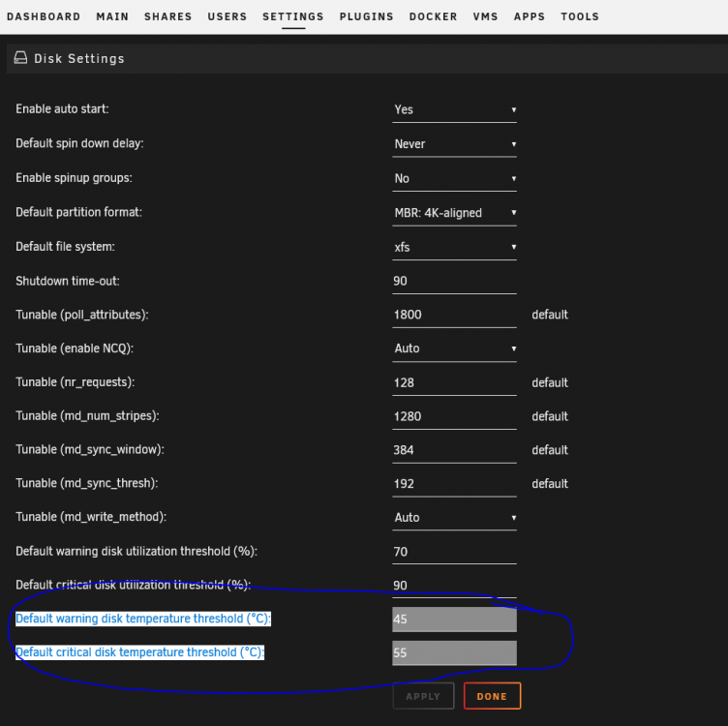Open the Dashboard tab
The image size is (728, 726).
click(44, 16)
